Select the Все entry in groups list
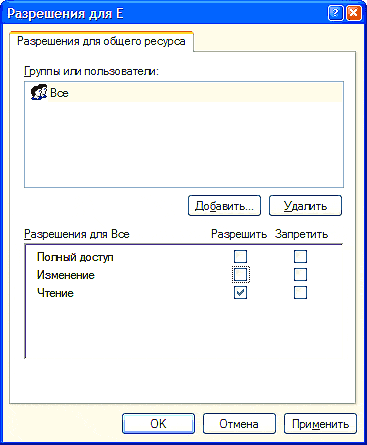The height and width of the screenshot is (445, 367). [184, 93]
